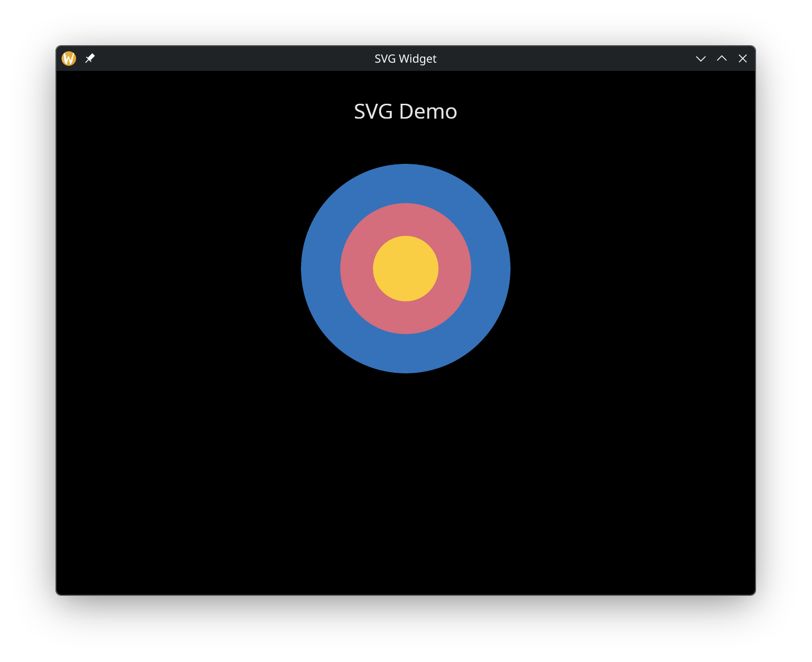
Task: Maximize the window using up chevron
Action: 722,59
